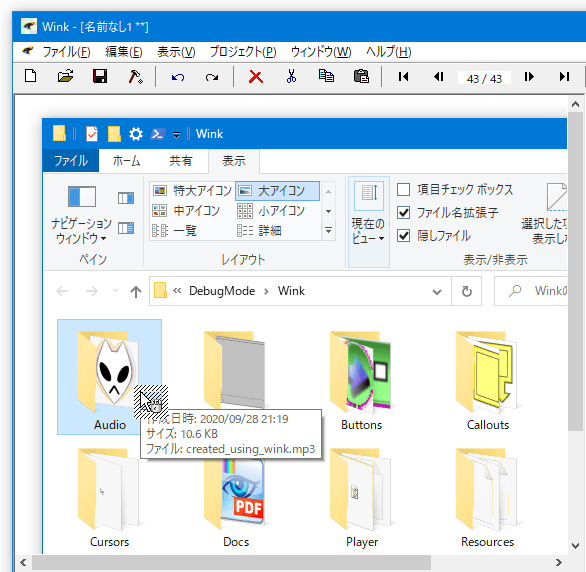Click the Wink horizontal scrollbar thumb
Image resolution: width=586 pixels, height=572 pixels.
(231, 562)
